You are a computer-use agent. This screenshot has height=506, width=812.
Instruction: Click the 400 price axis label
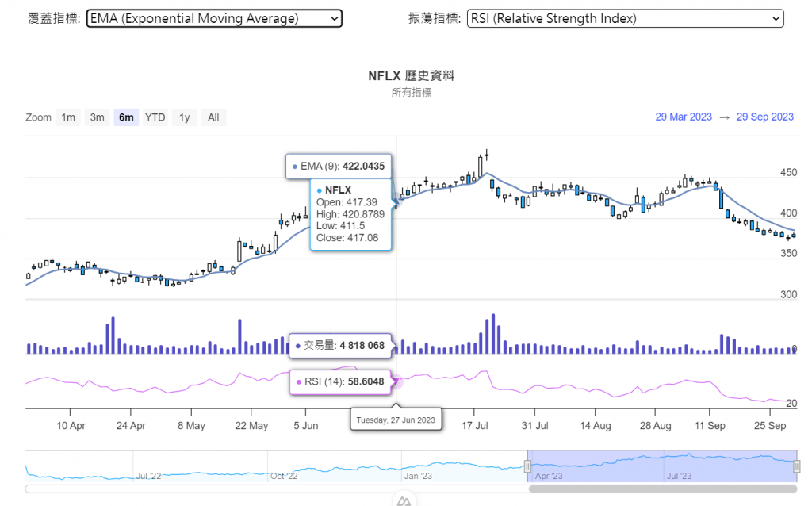click(x=789, y=213)
